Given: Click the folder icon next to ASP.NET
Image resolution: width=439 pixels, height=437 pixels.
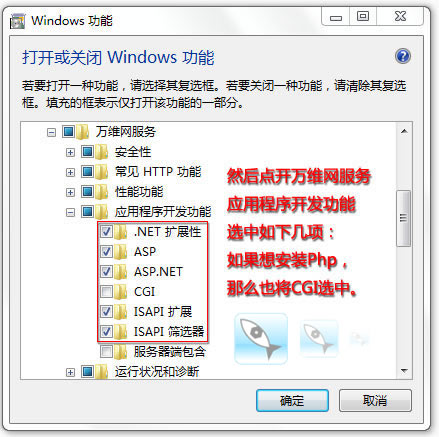Looking at the screenshot, I should [121, 272].
